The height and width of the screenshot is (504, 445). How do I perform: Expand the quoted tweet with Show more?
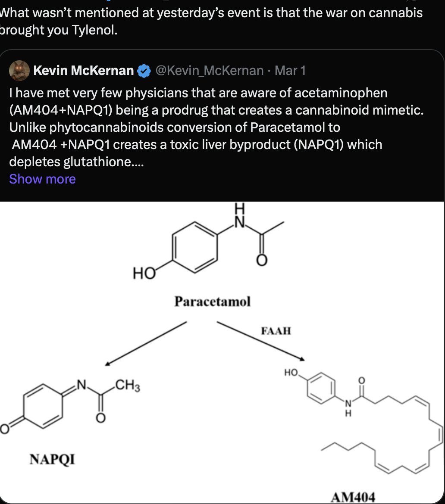pos(42,179)
